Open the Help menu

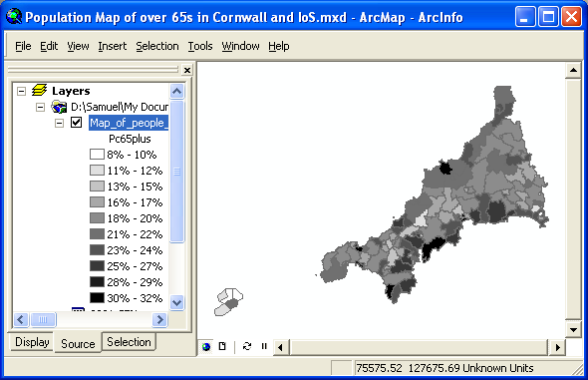279,46
